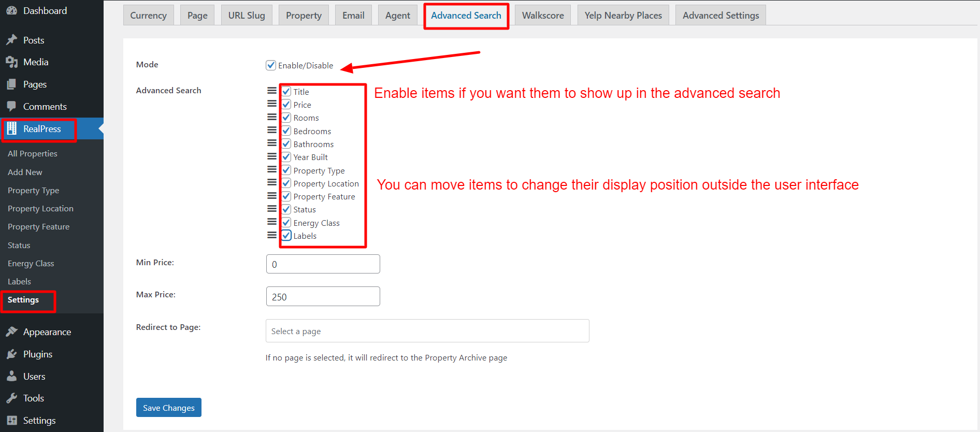Uncheck the Bedrooms search checkbox
980x432 pixels.
click(x=286, y=131)
